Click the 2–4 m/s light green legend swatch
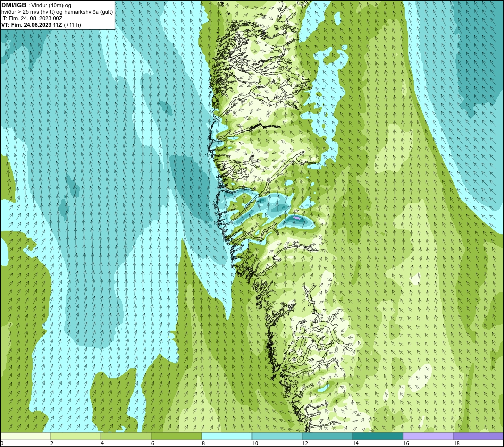 76,436
